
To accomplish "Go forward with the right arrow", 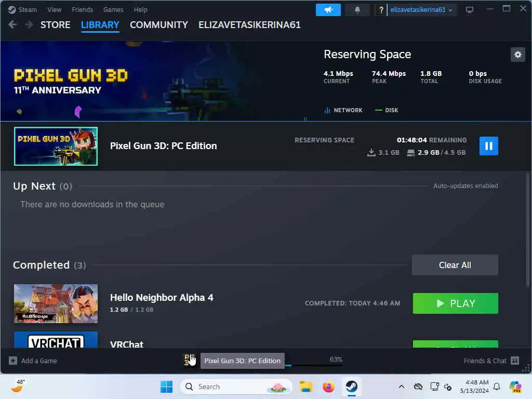I will click(x=29, y=25).
